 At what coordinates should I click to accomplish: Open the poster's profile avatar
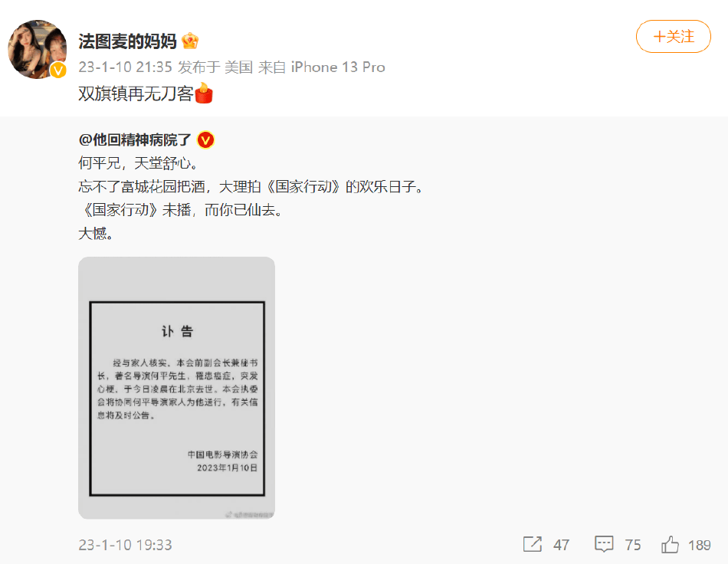(38, 49)
